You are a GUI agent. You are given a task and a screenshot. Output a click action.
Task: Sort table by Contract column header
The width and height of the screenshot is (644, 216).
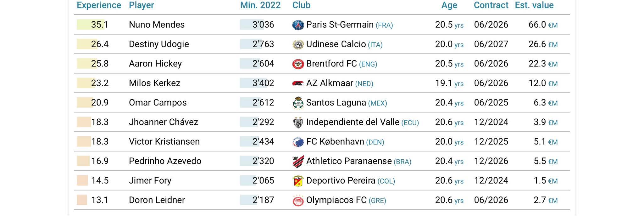(491, 5)
